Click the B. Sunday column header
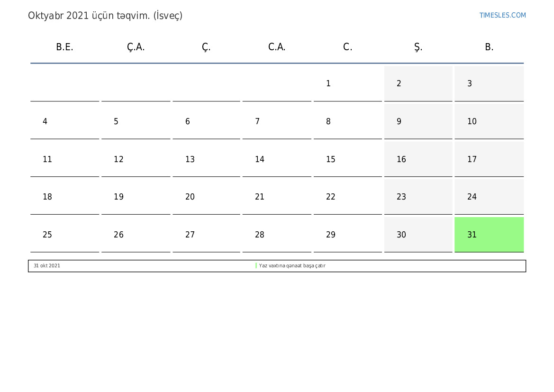Screen dimensions: 554x392 coord(489,47)
